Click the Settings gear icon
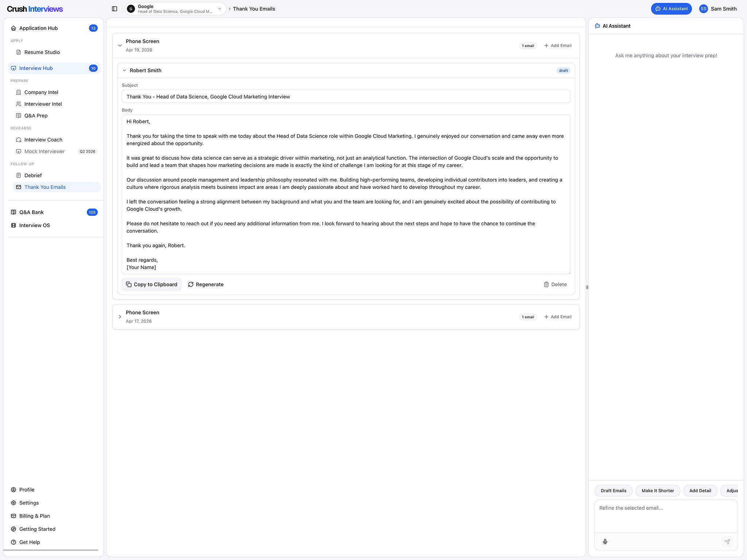The width and height of the screenshot is (747, 560). 13,503
